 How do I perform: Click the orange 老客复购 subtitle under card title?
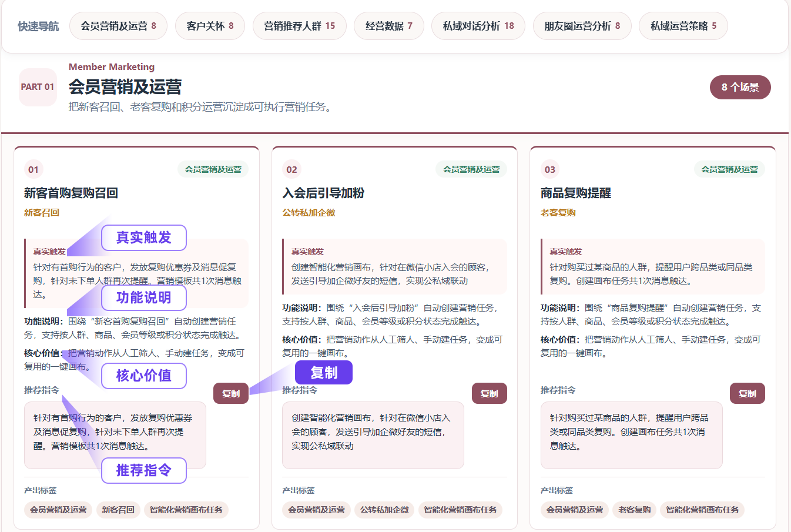[558, 212]
